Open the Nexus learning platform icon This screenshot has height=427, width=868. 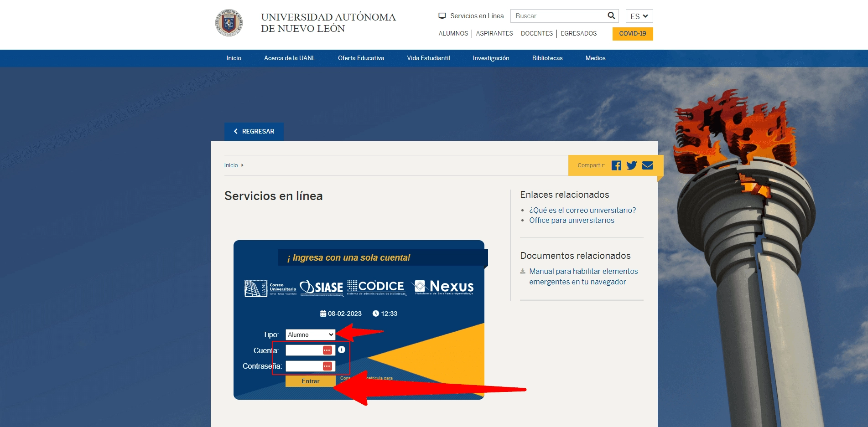pos(443,287)
